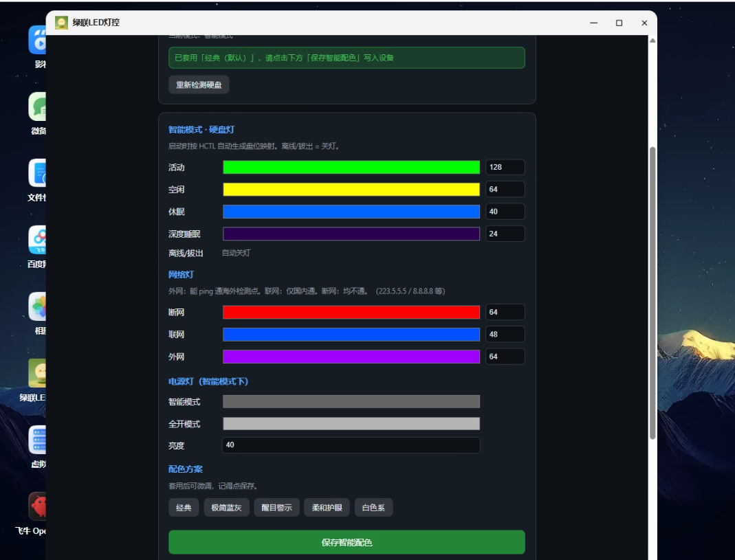
Task: Pick the light gray 全开模式 color
Action: 351,424
